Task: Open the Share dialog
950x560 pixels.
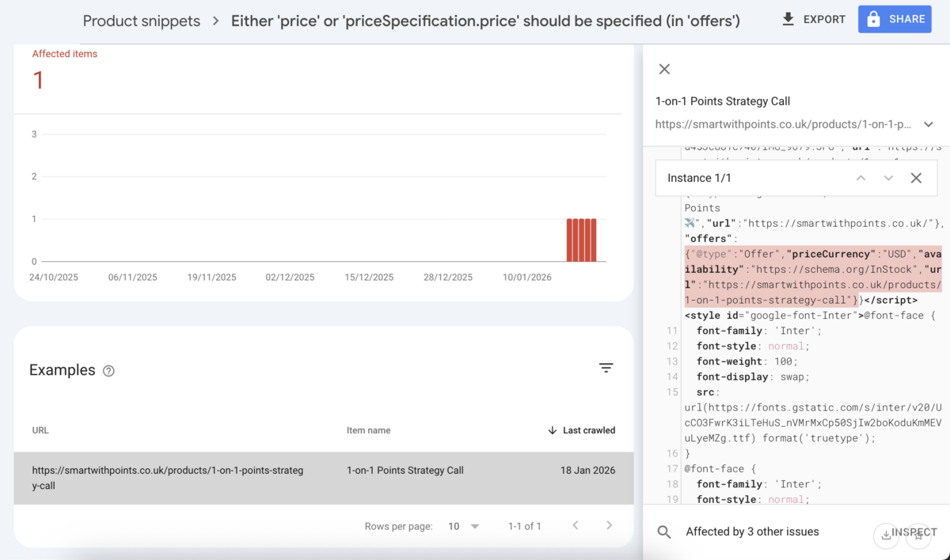Action: coord(895,19)
